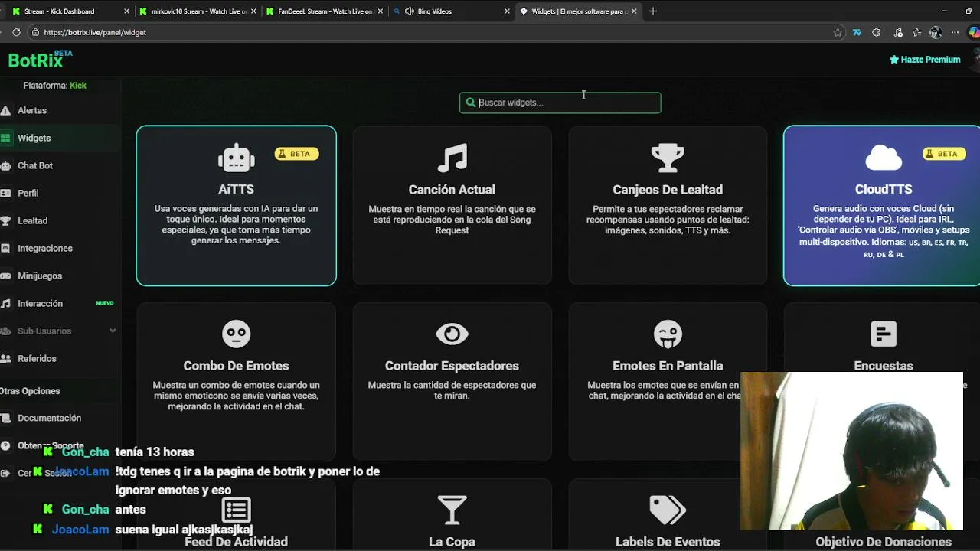
Task: Click the NUEVO badge beside Interacción
Action: coord(105,303)
